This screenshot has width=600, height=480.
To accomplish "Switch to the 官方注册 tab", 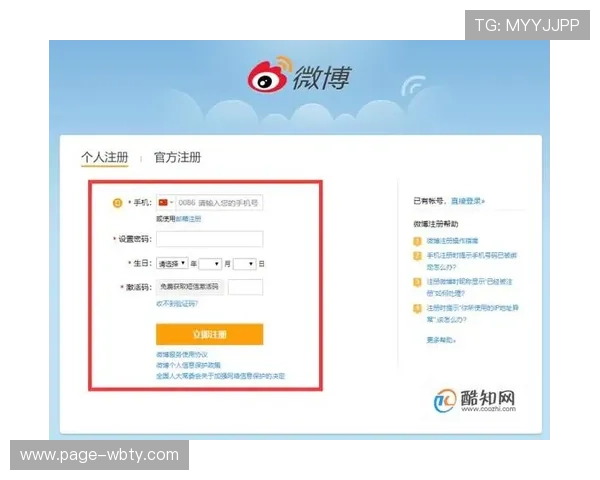I will click(x=178, y=157).
